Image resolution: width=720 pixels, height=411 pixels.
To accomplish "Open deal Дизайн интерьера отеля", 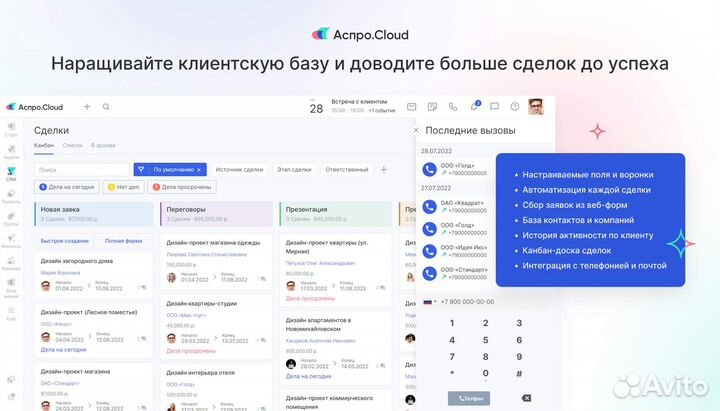I will click(x=200, y=372).
